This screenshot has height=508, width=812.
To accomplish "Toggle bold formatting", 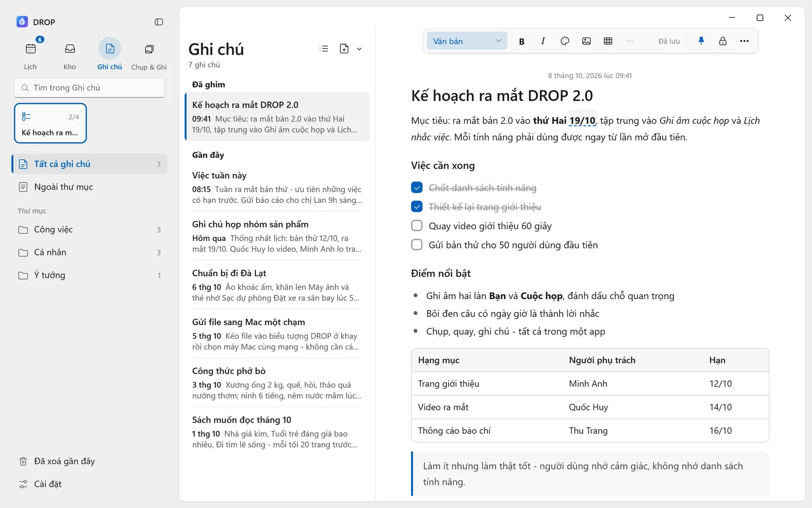I will (522, 41).
